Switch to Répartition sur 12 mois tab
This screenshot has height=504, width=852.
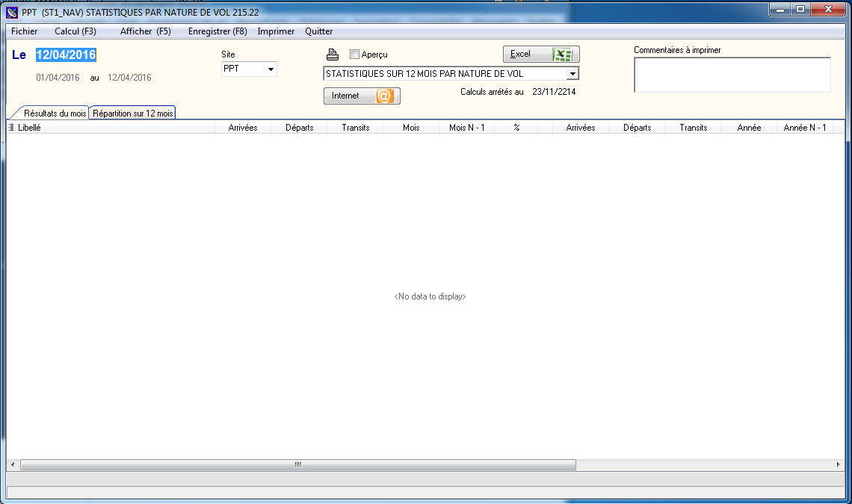132,113
